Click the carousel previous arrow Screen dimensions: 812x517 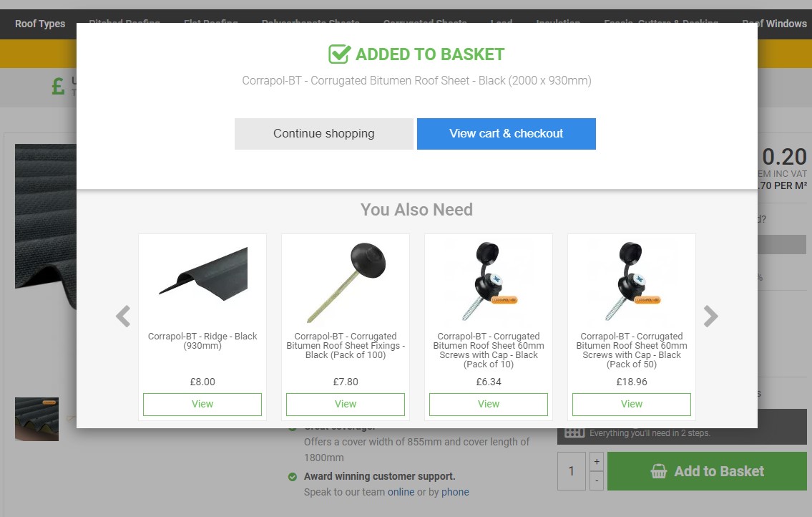[123, 317]
